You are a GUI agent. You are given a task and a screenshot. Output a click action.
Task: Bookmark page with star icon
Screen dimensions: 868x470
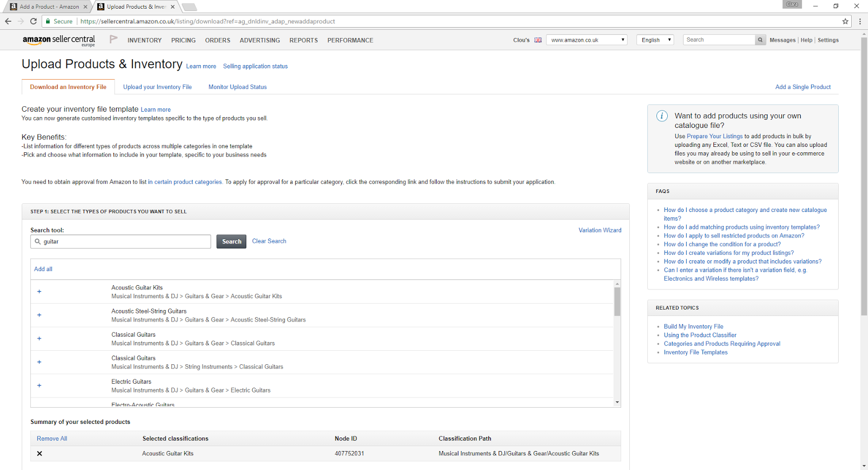[845, 21]
